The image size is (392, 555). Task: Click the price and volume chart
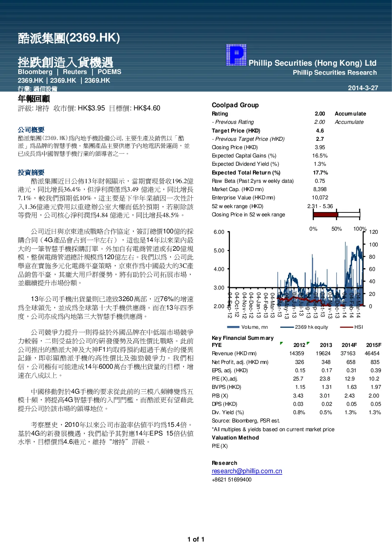point(295,275)
